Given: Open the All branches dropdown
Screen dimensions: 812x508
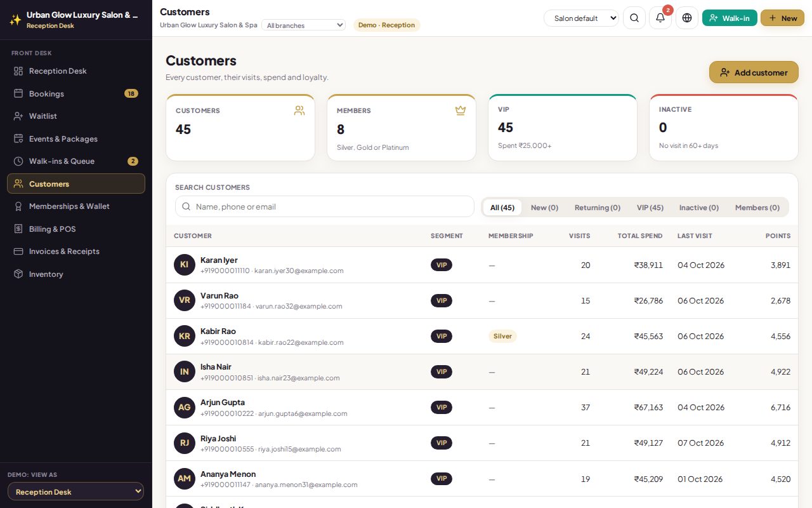Looking at the screenshot, I should point(303,25).
